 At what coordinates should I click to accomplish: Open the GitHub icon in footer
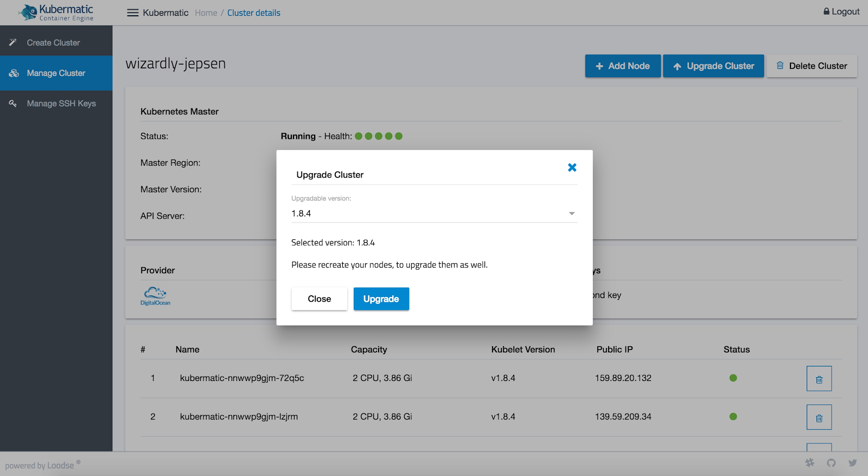click(x=831, y=463)
